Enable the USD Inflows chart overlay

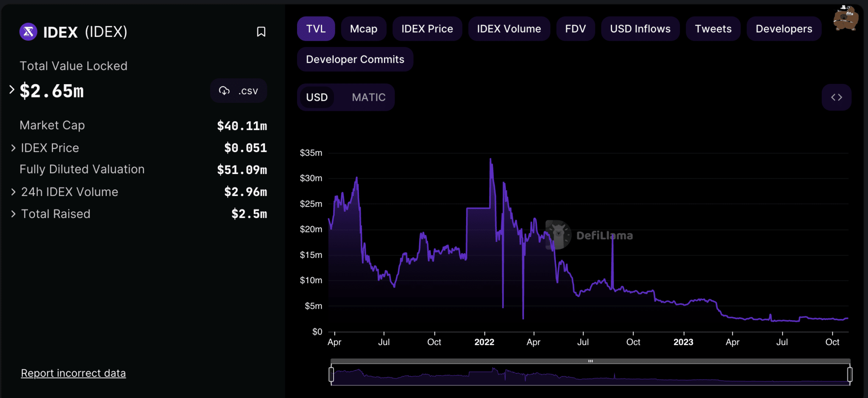(640, 28)
